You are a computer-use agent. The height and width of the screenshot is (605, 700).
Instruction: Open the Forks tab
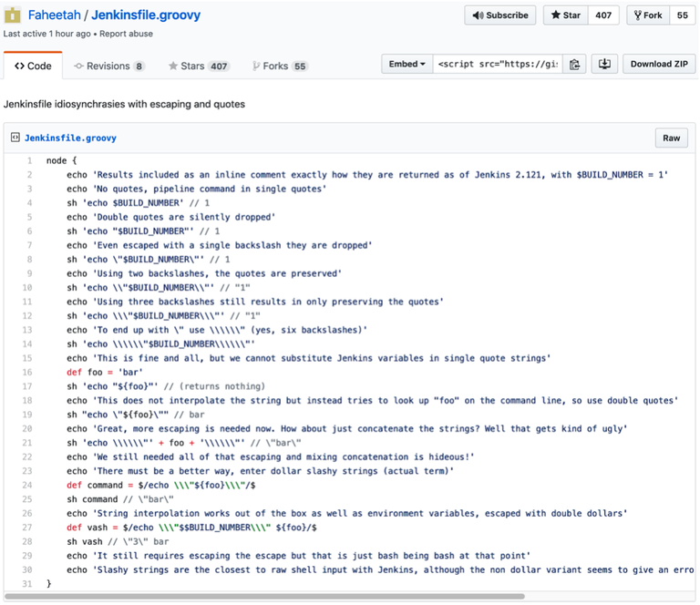tap(280, 66)
